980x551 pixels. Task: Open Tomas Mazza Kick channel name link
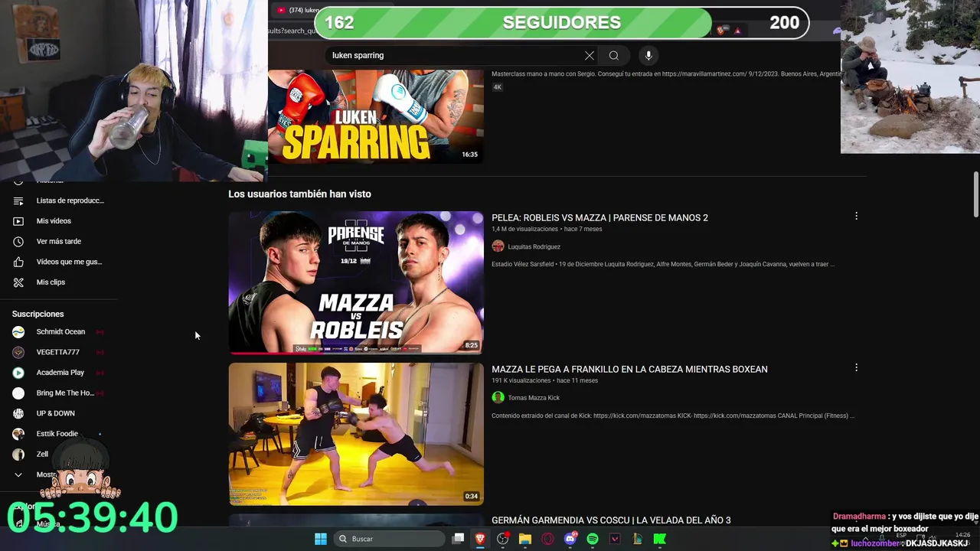[534, 397]
